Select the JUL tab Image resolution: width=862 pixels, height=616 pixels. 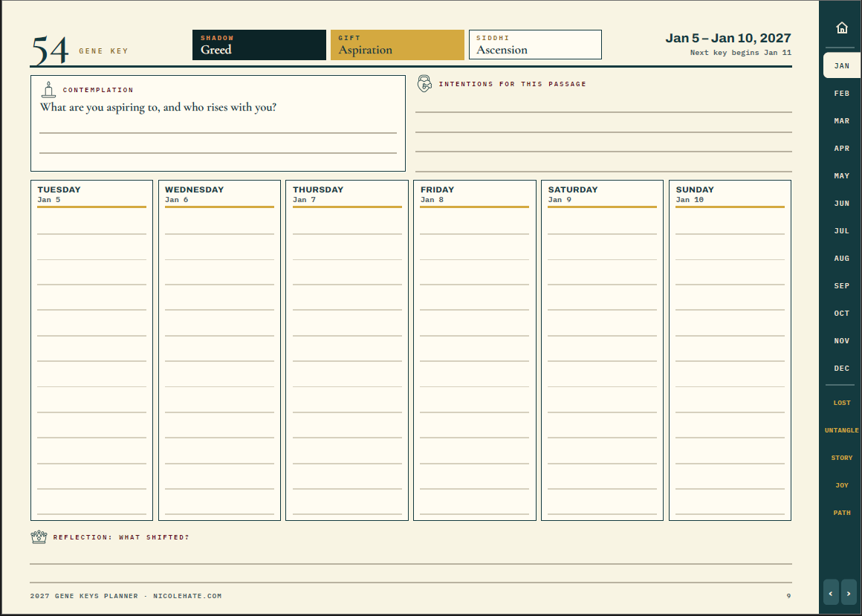pyautogui.click(x=842, y=231)
